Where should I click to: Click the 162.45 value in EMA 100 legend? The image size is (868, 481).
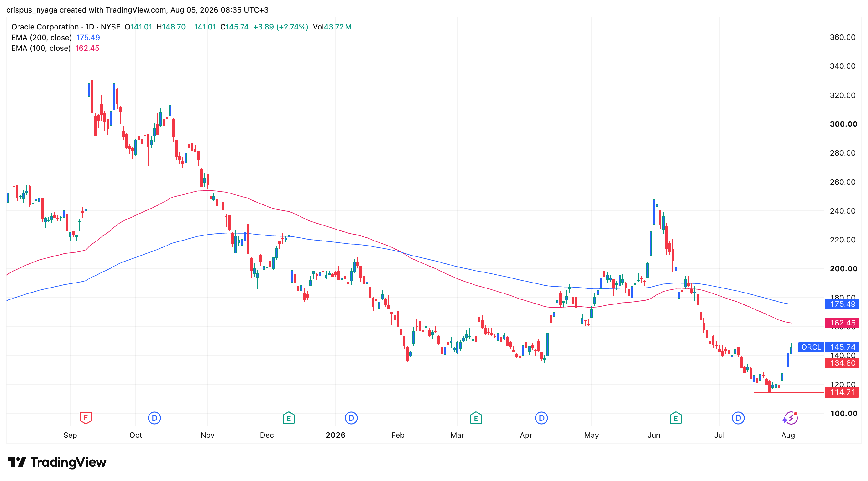pyautogui.click(x=87, y=48)
